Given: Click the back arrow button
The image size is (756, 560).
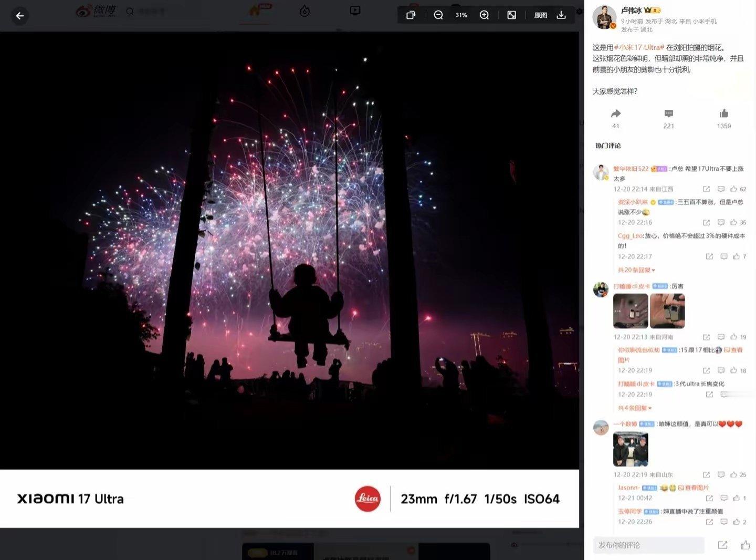Looking at the screenshot, I should 19,16.
